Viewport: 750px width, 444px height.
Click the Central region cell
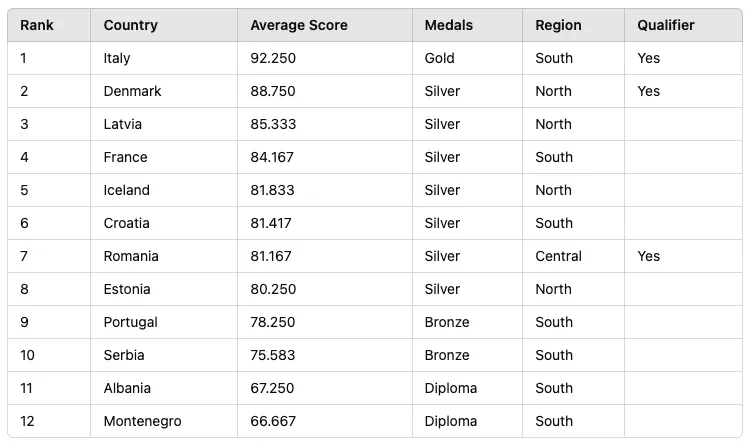click(558, 256)
